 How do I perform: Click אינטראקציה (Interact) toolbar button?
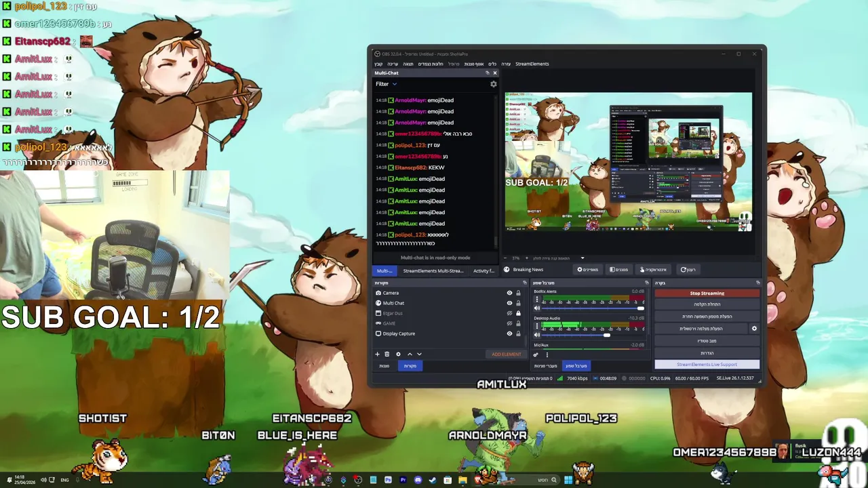click(654, 270)
